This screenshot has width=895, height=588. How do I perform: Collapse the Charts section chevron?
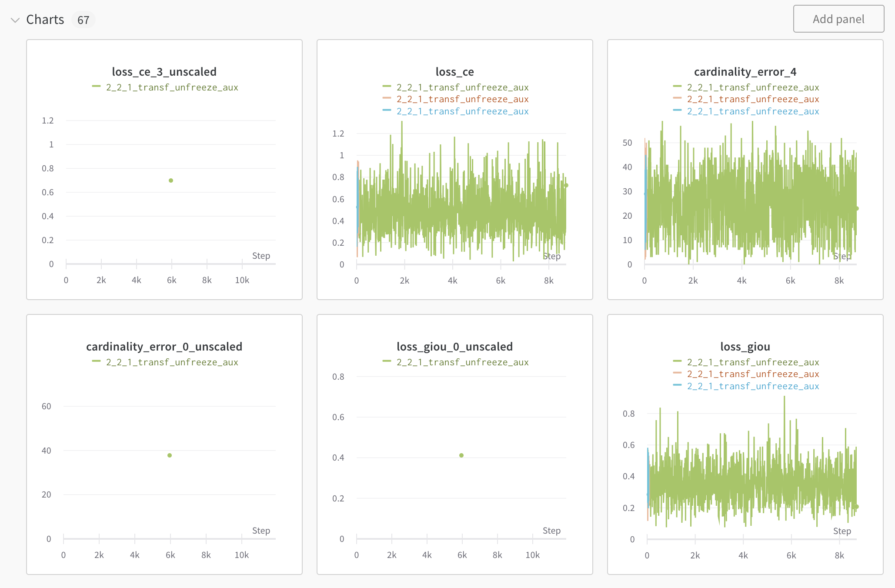15,20
